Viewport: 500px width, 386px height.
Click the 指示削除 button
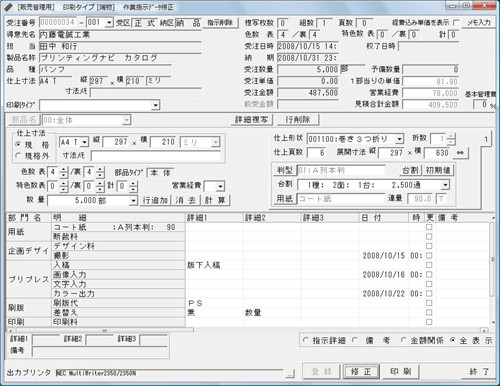pos(220,23)
